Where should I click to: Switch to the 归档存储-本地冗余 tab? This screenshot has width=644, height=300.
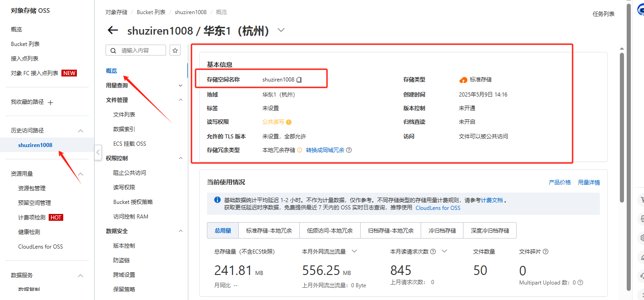pos(391,230)
